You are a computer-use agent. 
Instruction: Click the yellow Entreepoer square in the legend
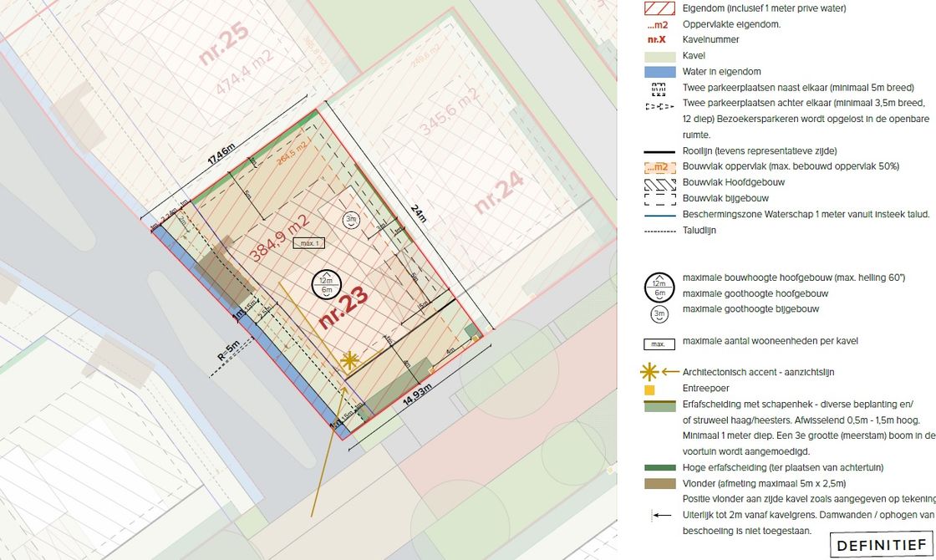click(649, 389)
